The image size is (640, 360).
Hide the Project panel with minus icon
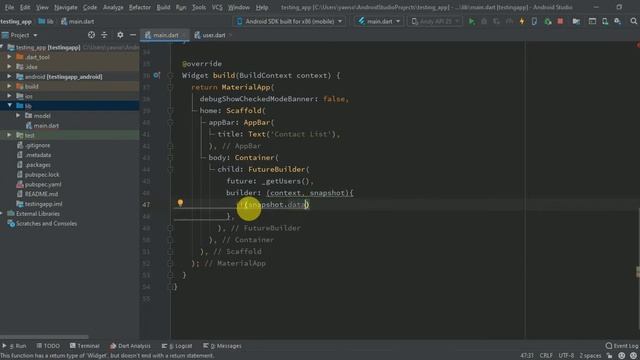[x=133, y=35]
